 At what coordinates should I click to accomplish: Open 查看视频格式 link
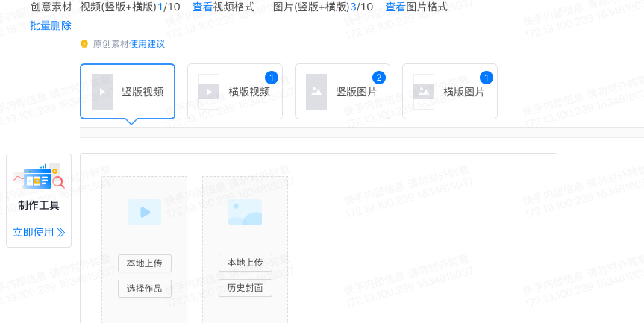[x=223, y=7]
